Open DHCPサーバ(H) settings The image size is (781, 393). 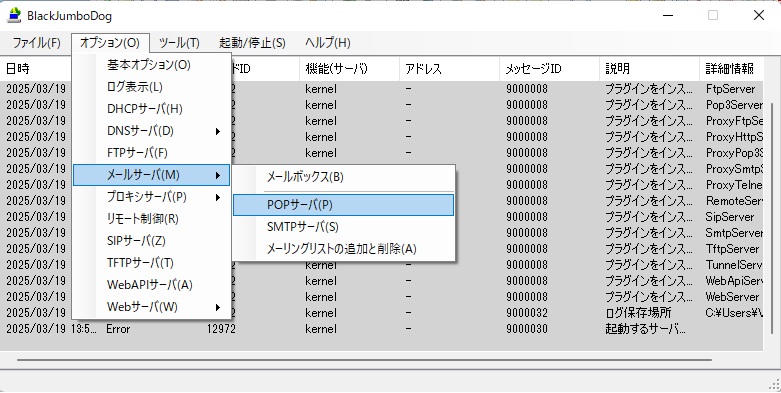(x=151, y=109)
